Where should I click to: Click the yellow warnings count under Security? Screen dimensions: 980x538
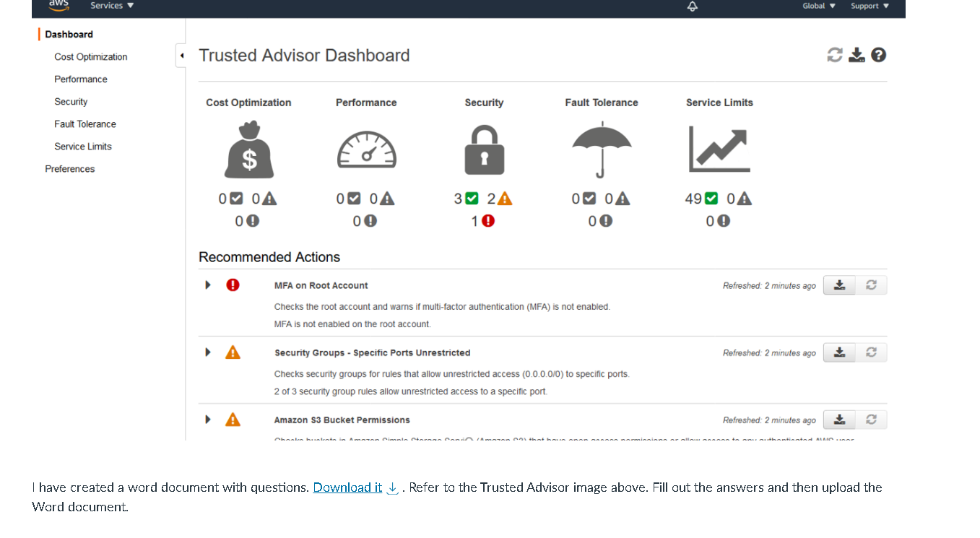(x=498, y=198)
